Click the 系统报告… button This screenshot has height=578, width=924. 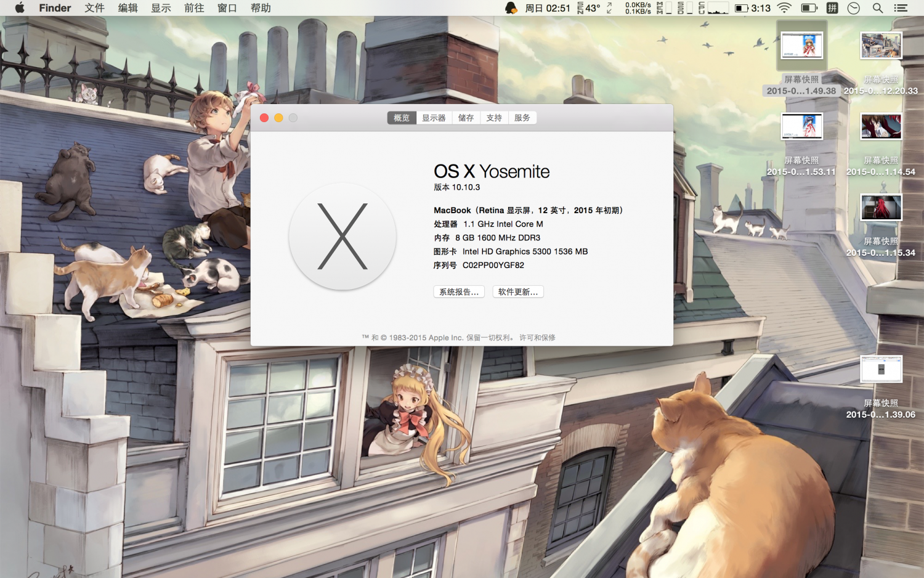coord(459,292)
